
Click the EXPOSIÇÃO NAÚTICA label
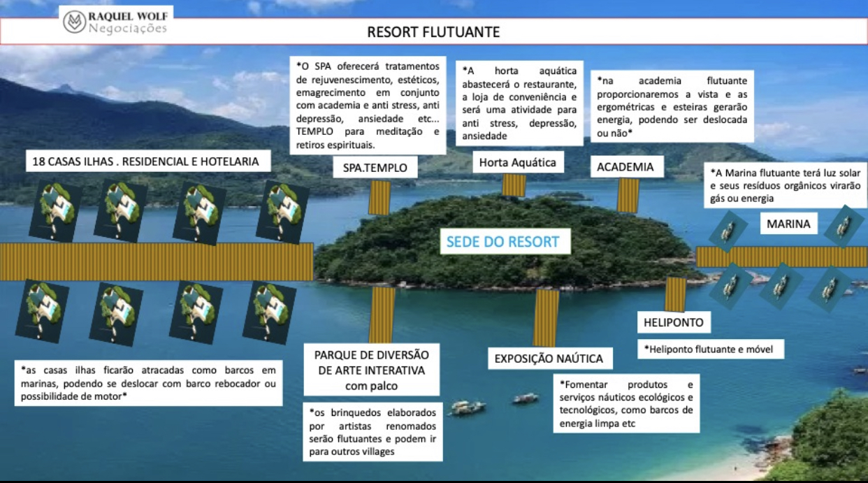(x=549, y=359)
